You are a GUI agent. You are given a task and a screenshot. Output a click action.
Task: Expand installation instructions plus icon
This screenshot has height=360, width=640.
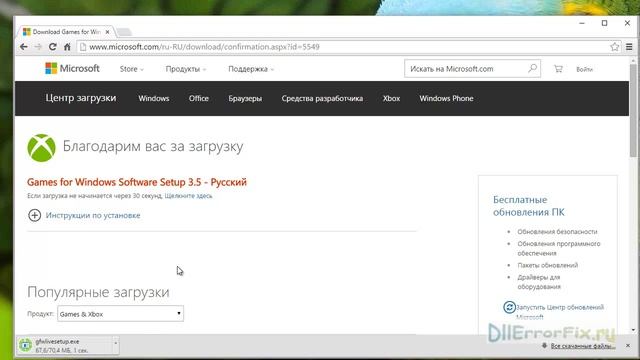coord(34,215)
